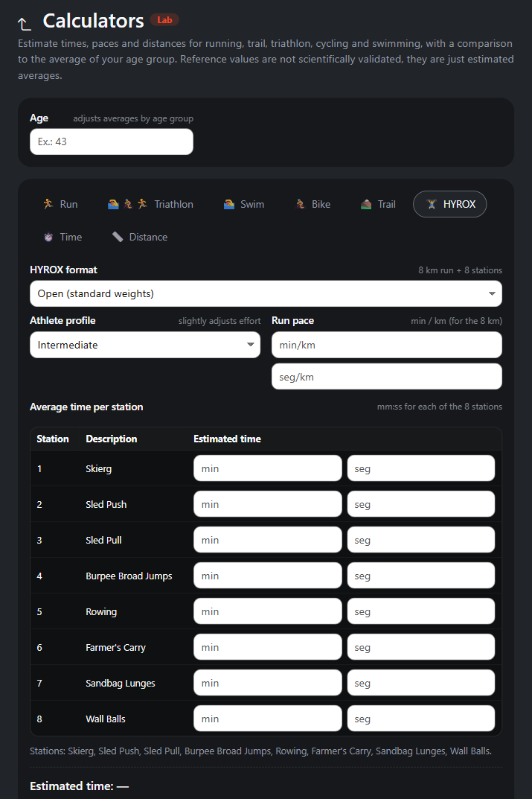Click the Calculators page heading
The width and height of the screenshot is (532, 799).
click(93, 21)
